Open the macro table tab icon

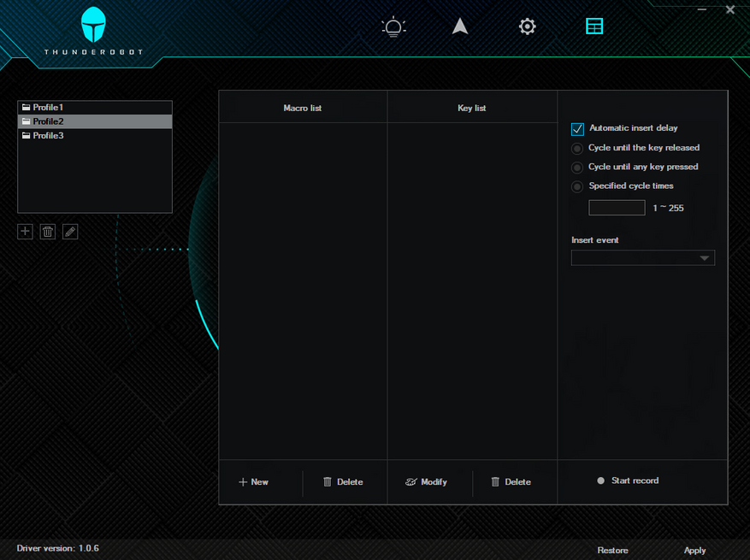click(594, 27)
